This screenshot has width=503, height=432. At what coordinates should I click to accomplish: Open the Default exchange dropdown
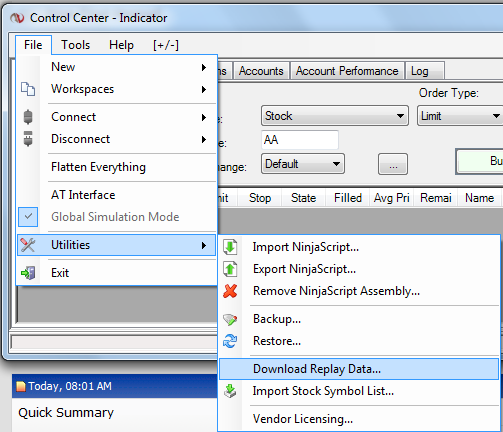[x=303, y=164]
